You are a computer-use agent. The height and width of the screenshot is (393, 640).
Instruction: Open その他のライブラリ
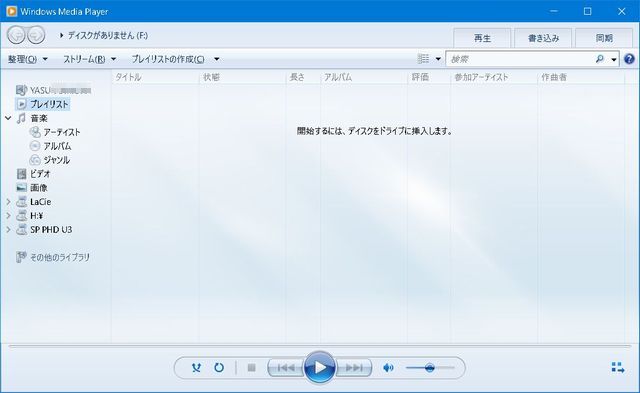(x=60, y=258)
